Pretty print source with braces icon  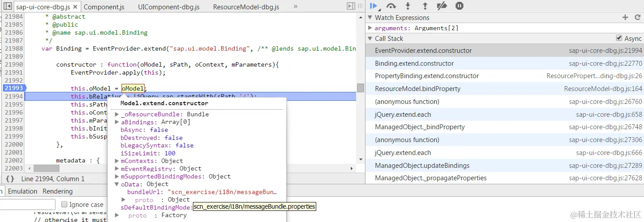click(10, 179)
